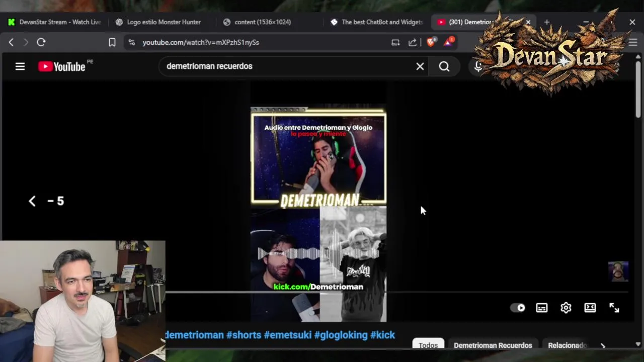Click the browser forward arrow
The image size is (644, 362).
(26, 42)
